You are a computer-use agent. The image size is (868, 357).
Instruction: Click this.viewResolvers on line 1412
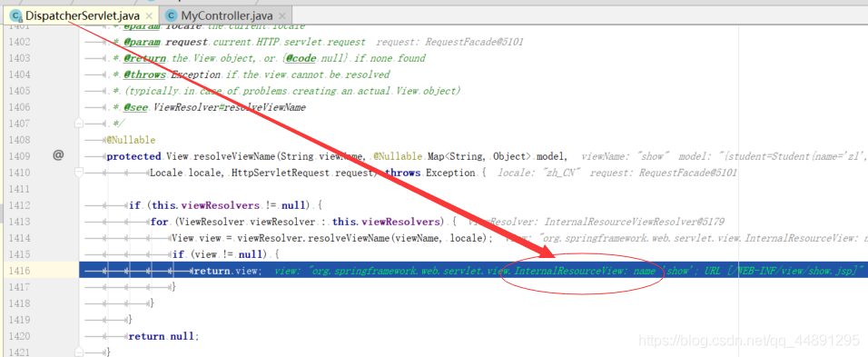tap(205, 205)
